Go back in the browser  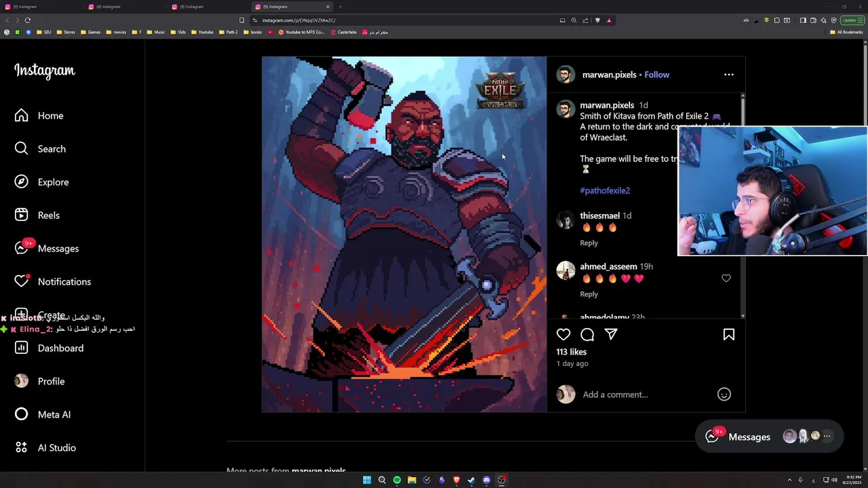point(7,20)
